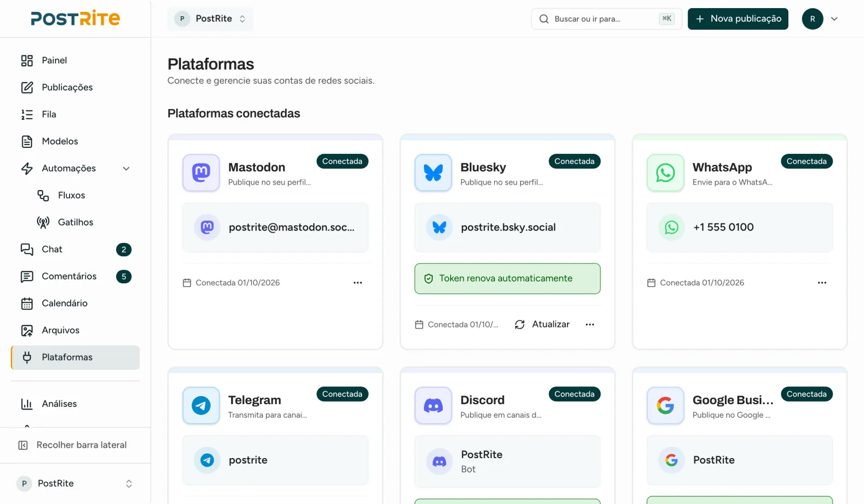Click the Plataformas conectadas heading
This screenshot has width=864, height=504.
(234, 113)
